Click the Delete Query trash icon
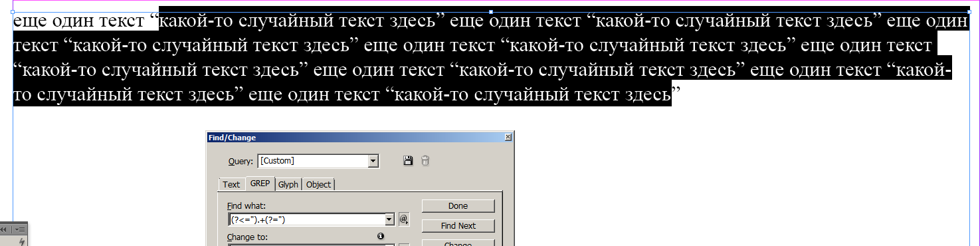Image resolution: width=980 pixels, height=246 pixels. click(425, 161)
